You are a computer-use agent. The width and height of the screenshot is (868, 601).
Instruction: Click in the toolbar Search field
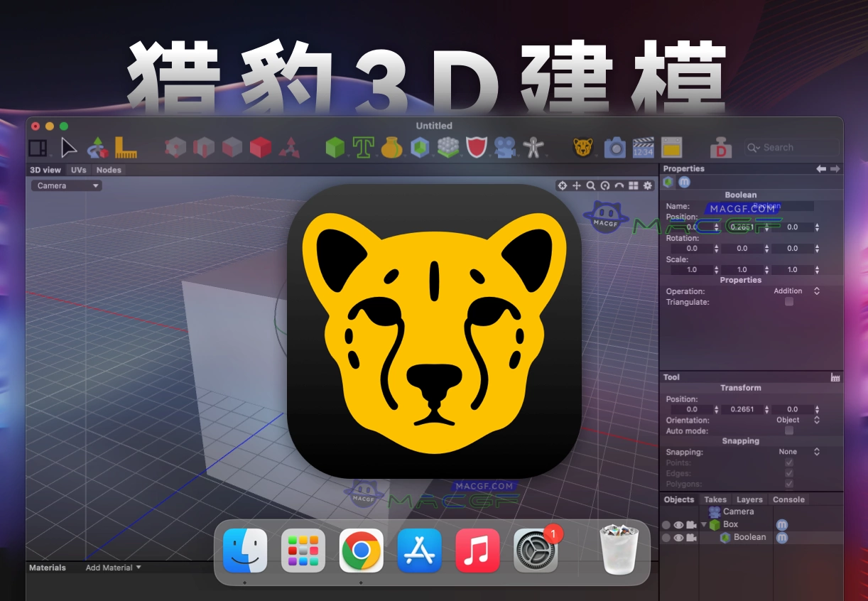791,148
